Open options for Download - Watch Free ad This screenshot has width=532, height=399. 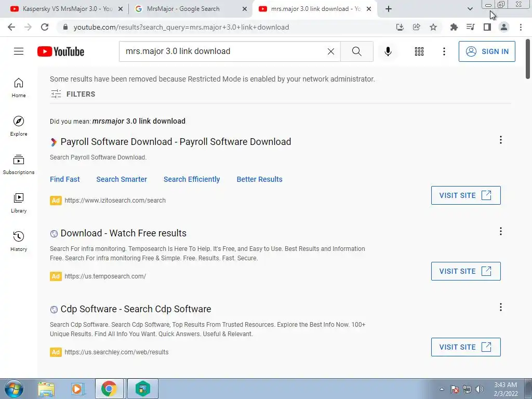[500, 231]
